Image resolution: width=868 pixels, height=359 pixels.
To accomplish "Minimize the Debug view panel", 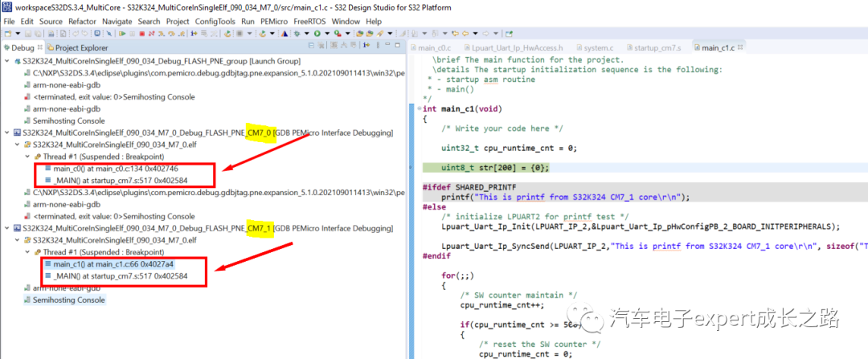I will pos(387,45).
